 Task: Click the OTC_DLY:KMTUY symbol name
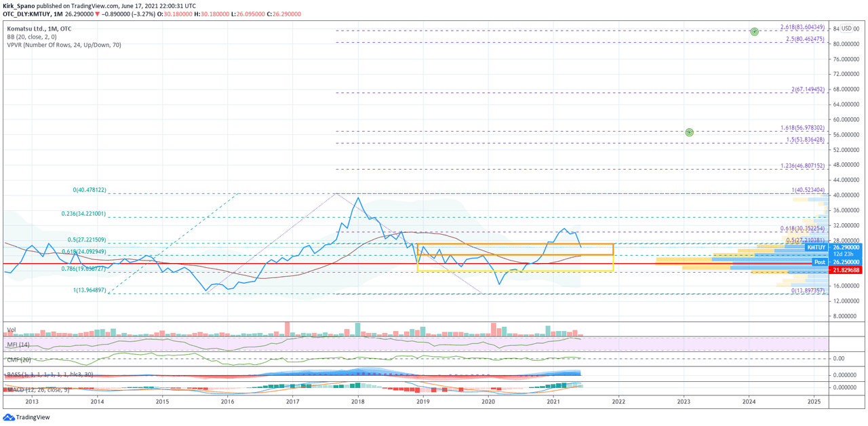click(28, 14)
